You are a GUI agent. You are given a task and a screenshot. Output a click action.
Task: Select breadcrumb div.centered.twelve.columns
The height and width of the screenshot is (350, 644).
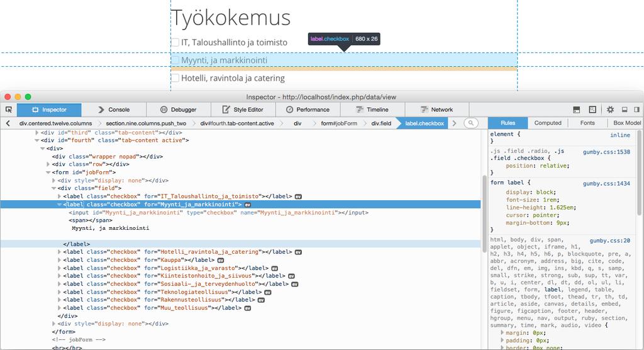55,123
